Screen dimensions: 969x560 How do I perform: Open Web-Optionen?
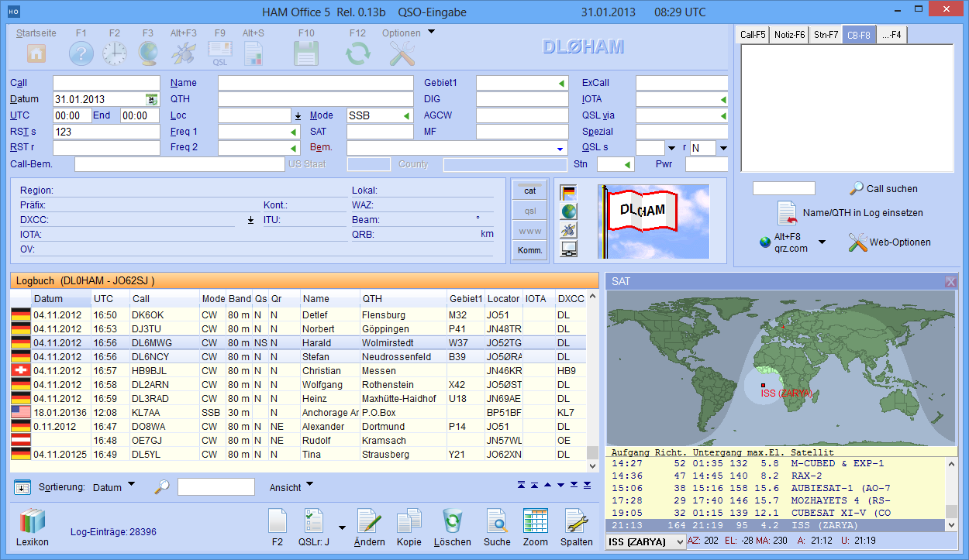click(x=890, y=242)
